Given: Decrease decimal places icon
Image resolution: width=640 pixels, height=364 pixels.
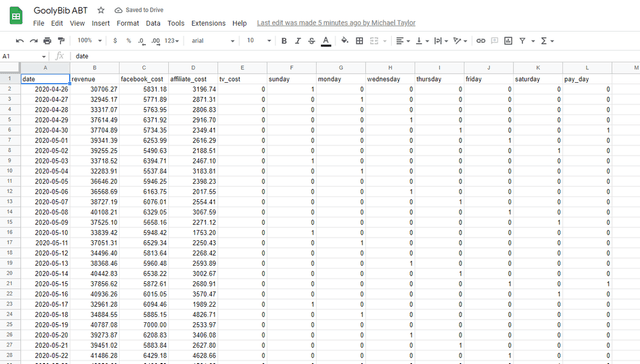Looking at the screenshot, I should tap(142, 41).
